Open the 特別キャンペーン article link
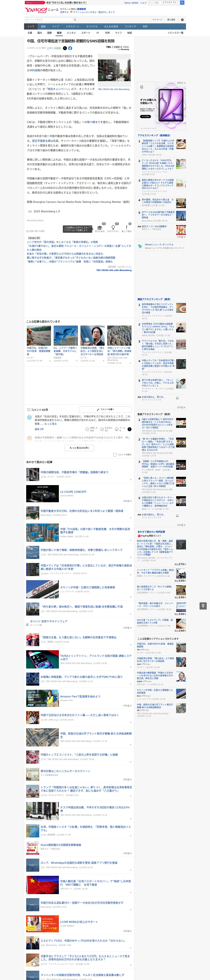The width and height of the screenshot is (210, 980). 58,89
